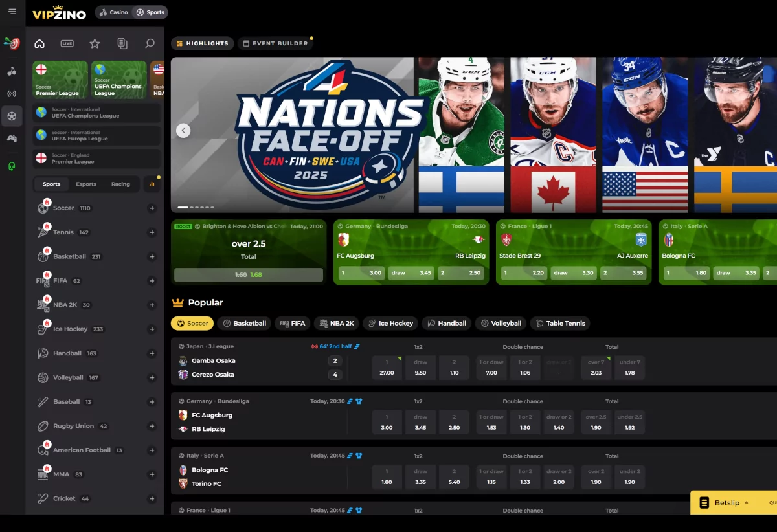Open the statistics bar chart icon

[152, 184]
